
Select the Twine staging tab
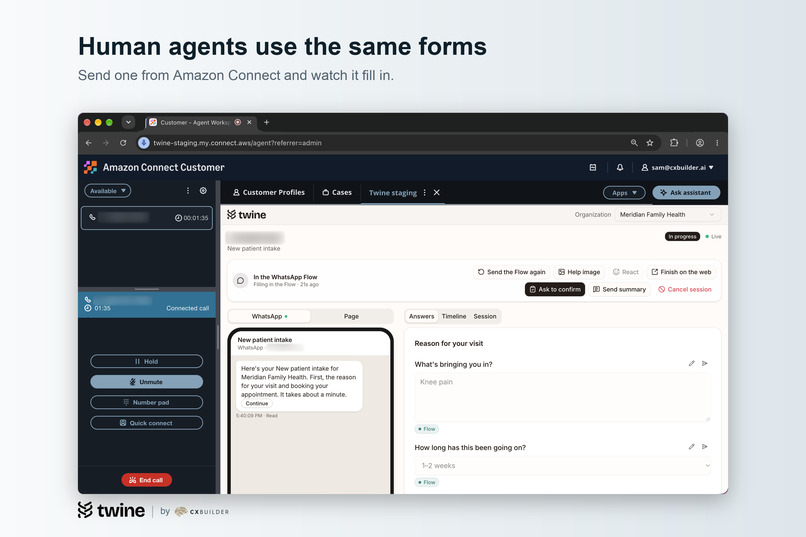coord(393,193)
